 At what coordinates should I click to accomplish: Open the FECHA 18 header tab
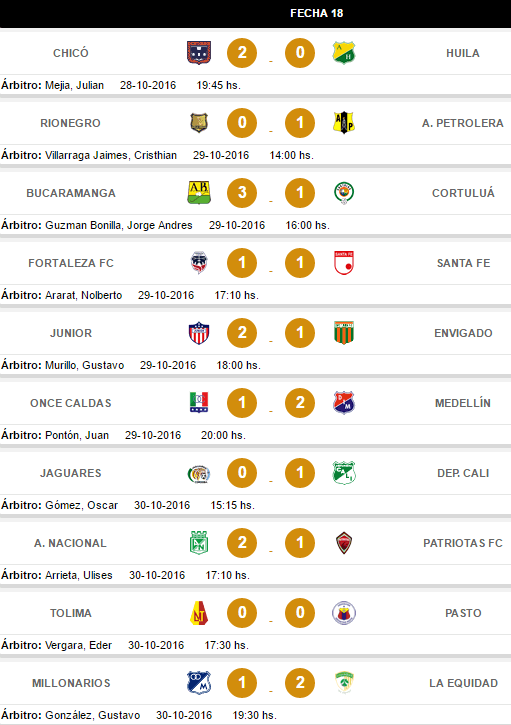pyautogui.click(x=317, y=13)
